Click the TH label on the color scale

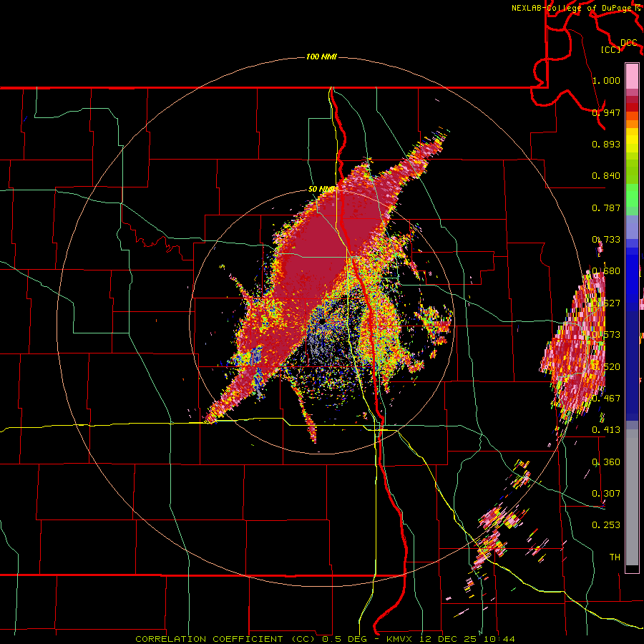pyautogui.click(x=615, y=557)
